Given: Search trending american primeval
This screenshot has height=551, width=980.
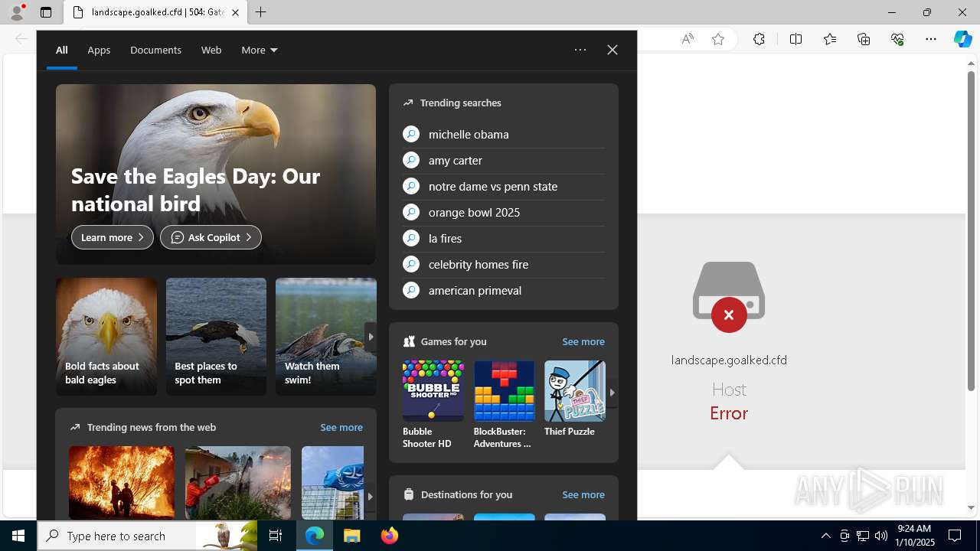Looking at the screenshot, I should (x=504, y=290).
